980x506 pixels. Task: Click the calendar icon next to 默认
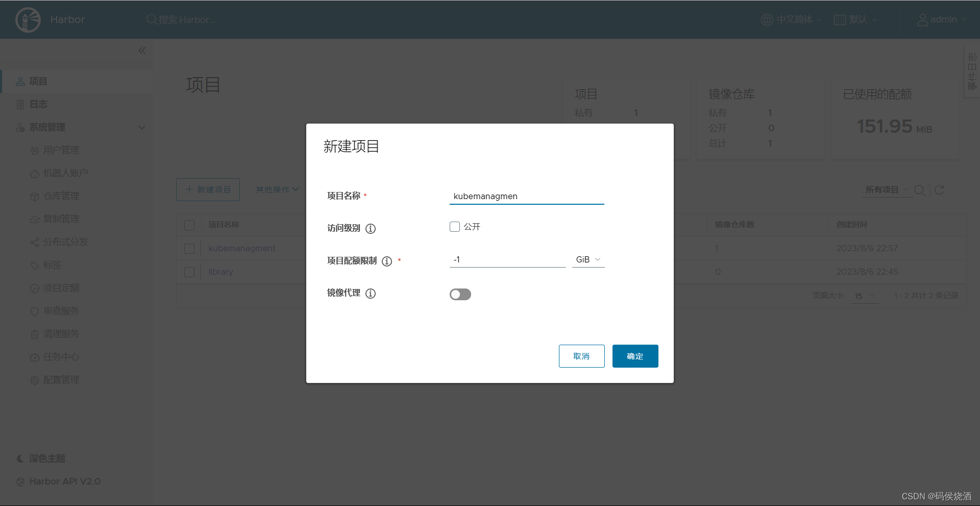840,19
